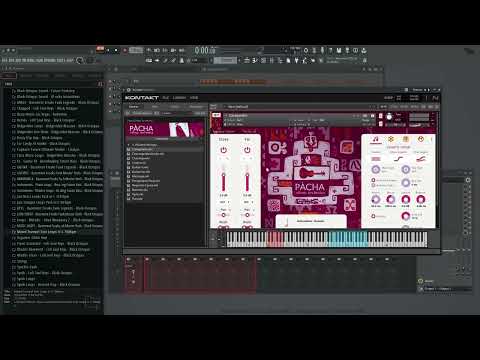480x360 pixels.
Task: Click the tune knob in the Kontakt instrument header
Action: point(389,117)
